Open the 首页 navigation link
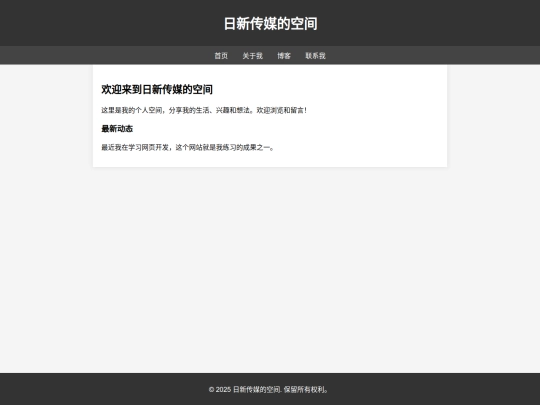The image size is (540, 405). point(221,55)
